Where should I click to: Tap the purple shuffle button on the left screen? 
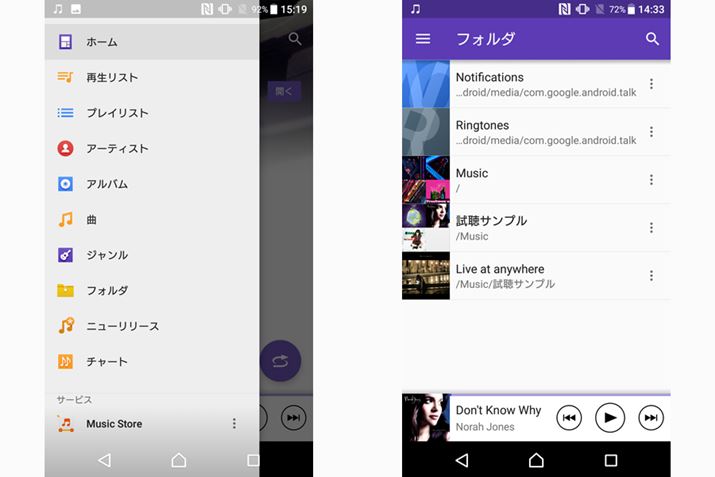pyautogui.click(x=280, y=361)
